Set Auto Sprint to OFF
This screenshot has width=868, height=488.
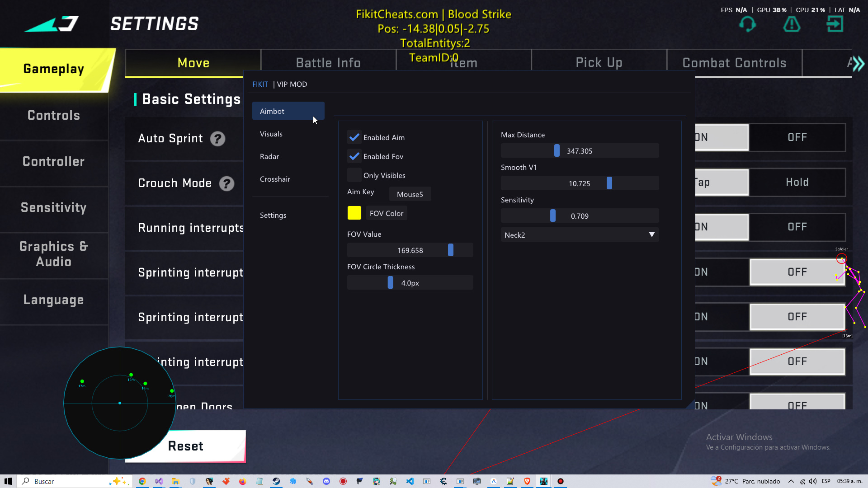click(797, 137)
